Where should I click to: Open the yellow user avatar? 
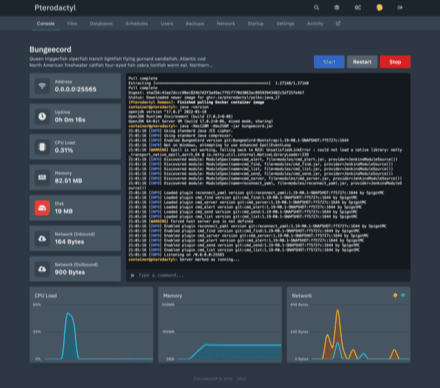379,7
